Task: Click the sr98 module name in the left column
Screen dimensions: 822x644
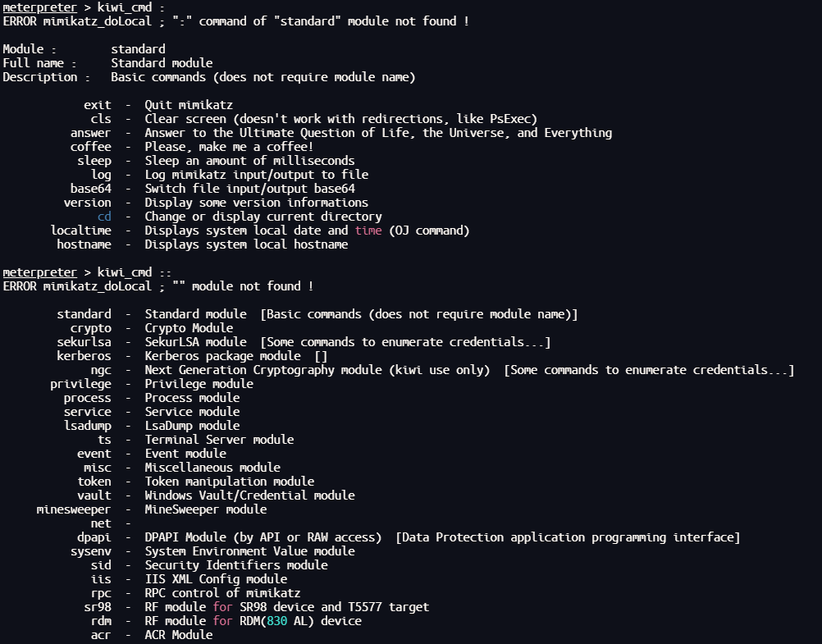Action: (98, 607)
